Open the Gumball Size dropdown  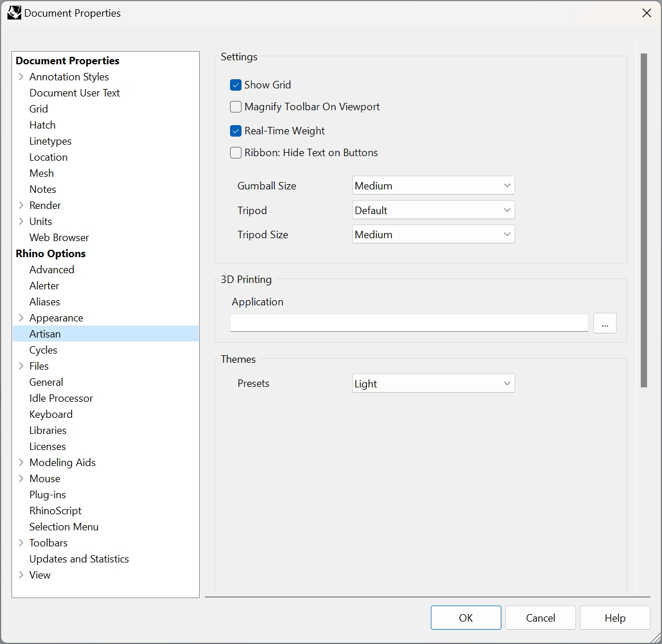pos(433,185)
